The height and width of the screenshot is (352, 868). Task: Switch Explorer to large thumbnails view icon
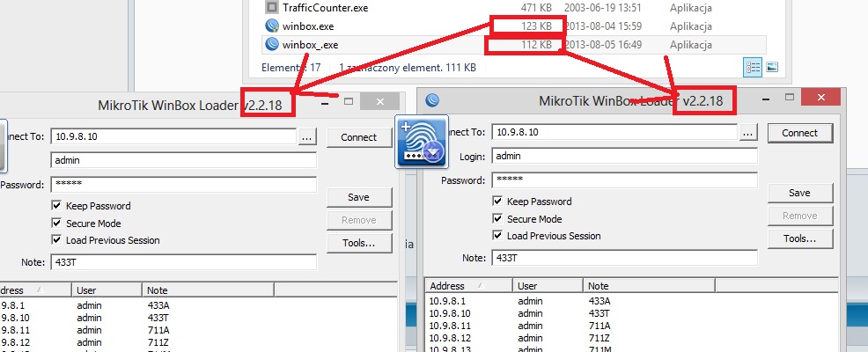(772, 67)
